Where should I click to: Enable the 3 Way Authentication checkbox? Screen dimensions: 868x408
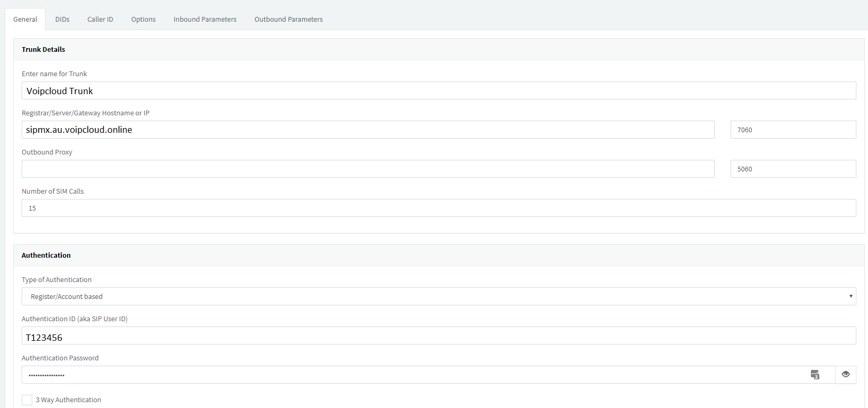click(x=27, y=400)
